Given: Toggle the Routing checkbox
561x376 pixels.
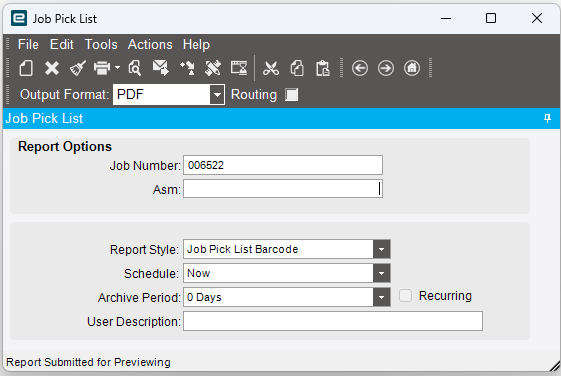Looking at the screenshot, I should click(x=292, y=95).
